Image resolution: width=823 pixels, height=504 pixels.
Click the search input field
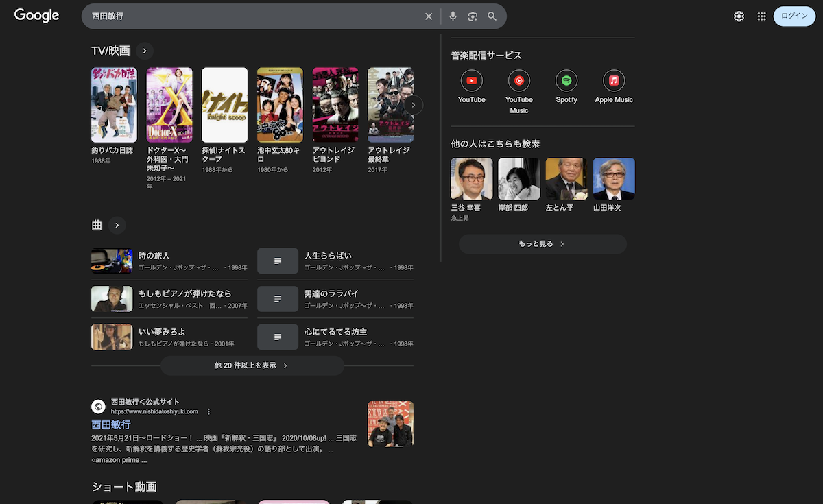pyautogui.click(x=254, y=16)
